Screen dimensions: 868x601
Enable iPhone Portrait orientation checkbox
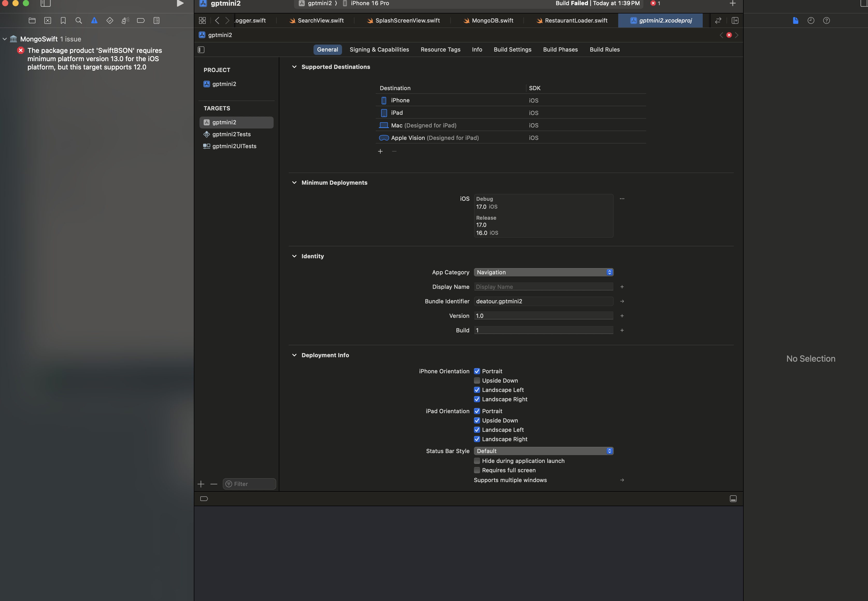477,371
